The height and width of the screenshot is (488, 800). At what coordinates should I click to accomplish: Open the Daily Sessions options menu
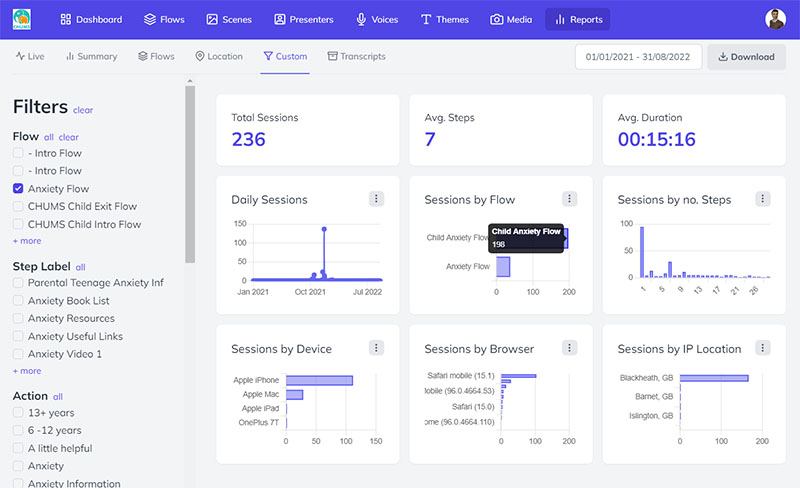coord(376,199)
